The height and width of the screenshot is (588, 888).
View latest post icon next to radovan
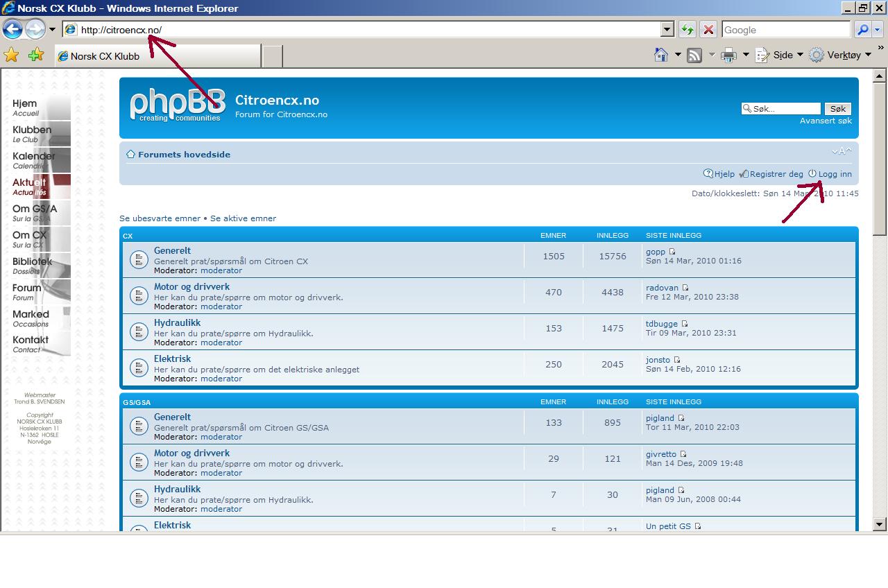[685, 288]
